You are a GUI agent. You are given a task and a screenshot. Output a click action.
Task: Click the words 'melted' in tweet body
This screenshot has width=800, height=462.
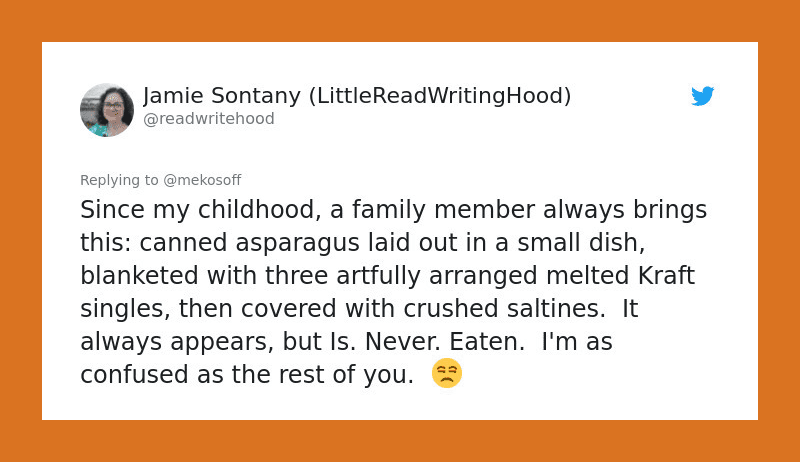tap(587, 275)
